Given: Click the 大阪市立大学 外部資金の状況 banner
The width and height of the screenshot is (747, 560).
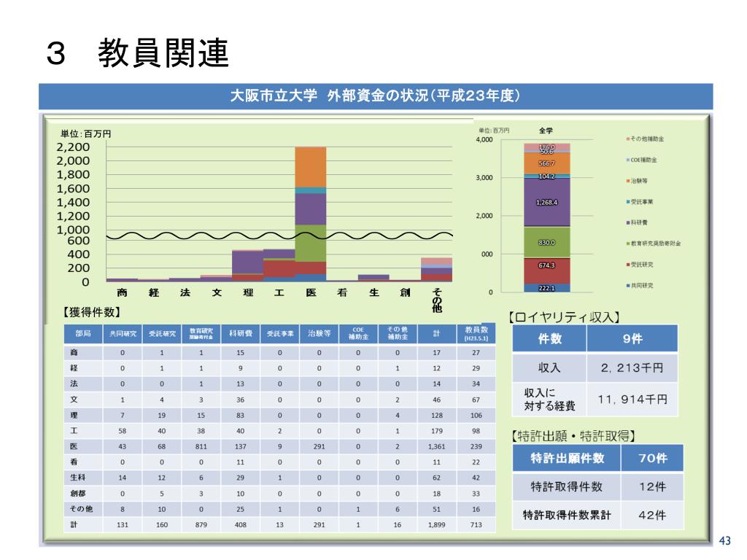Looking at the screenshot, I should click(x=376, y=96).
